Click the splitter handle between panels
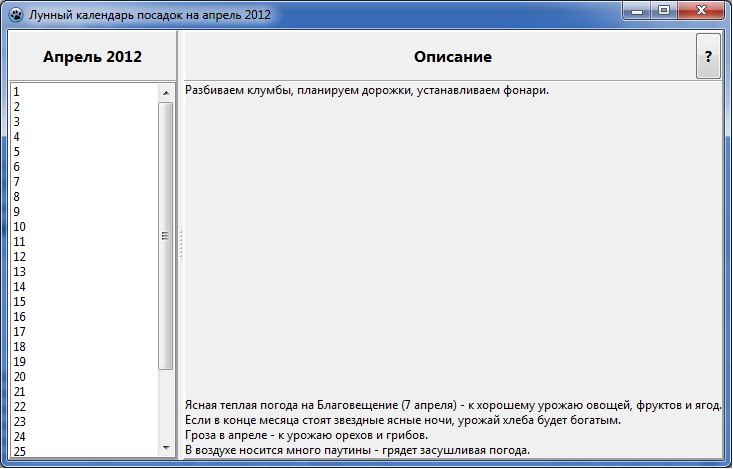Screen dimensions: 733x469 pos(181,245)
